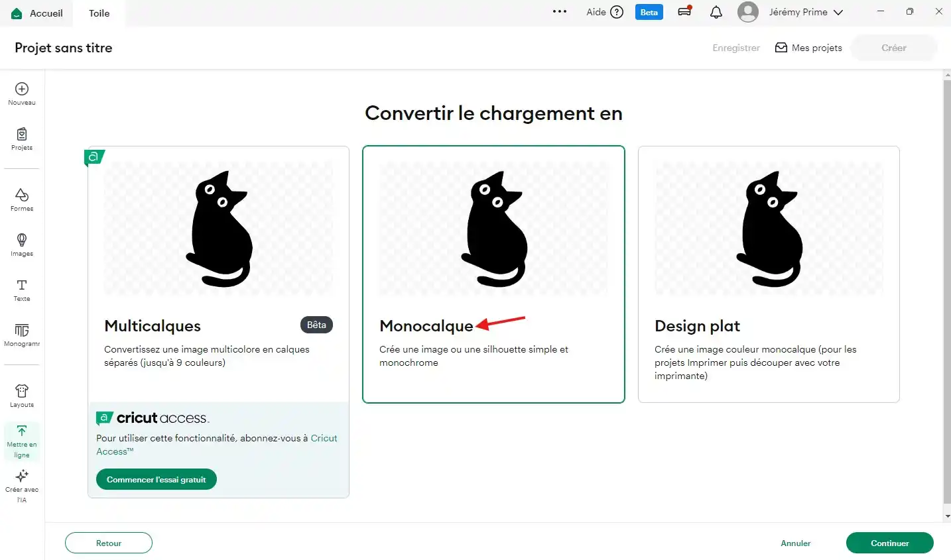Viewport: 951px width, 560px height.
Task: Click the Retour button
Action: [x=109, y=543]
